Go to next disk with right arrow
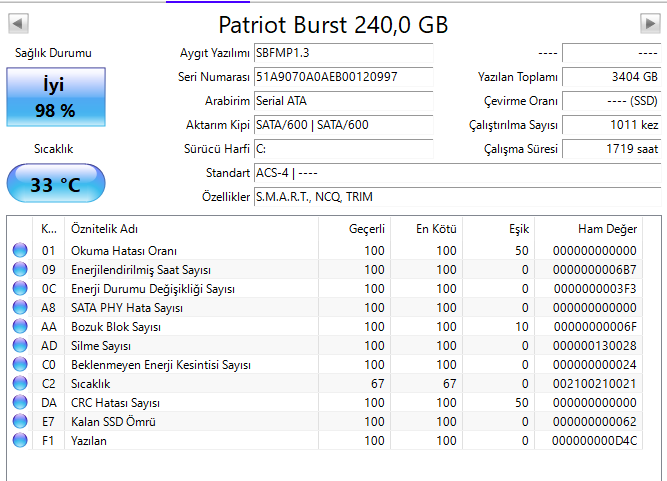667x481 pixels. click(x=650, y=23)
